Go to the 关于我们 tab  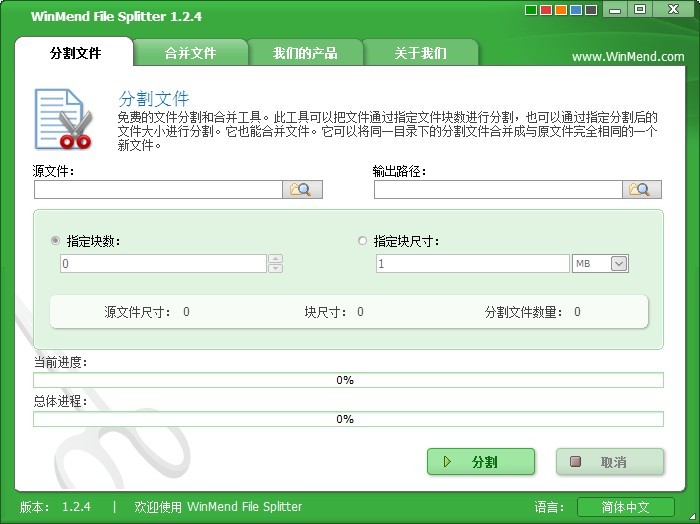coord(420,53)
